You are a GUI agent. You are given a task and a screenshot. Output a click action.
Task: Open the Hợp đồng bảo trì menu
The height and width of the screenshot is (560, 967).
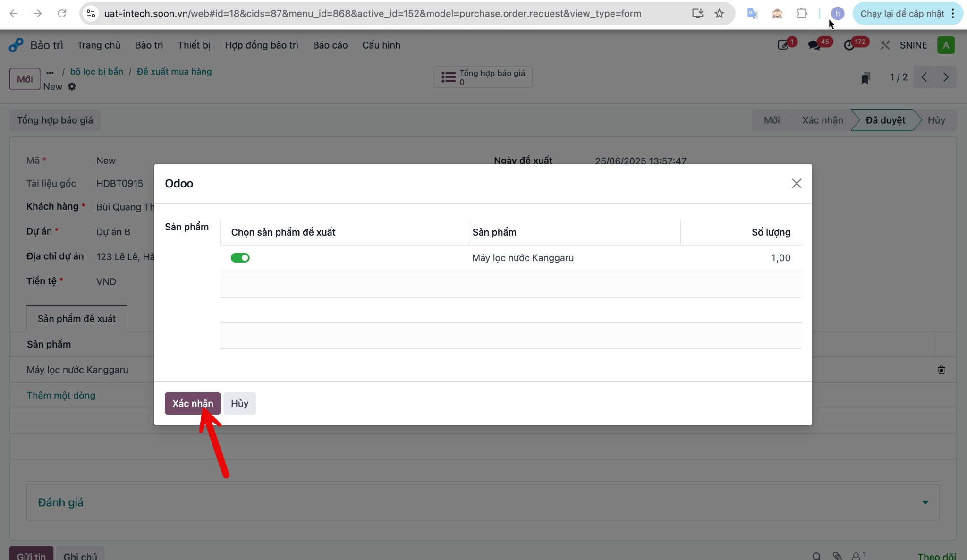262,45
